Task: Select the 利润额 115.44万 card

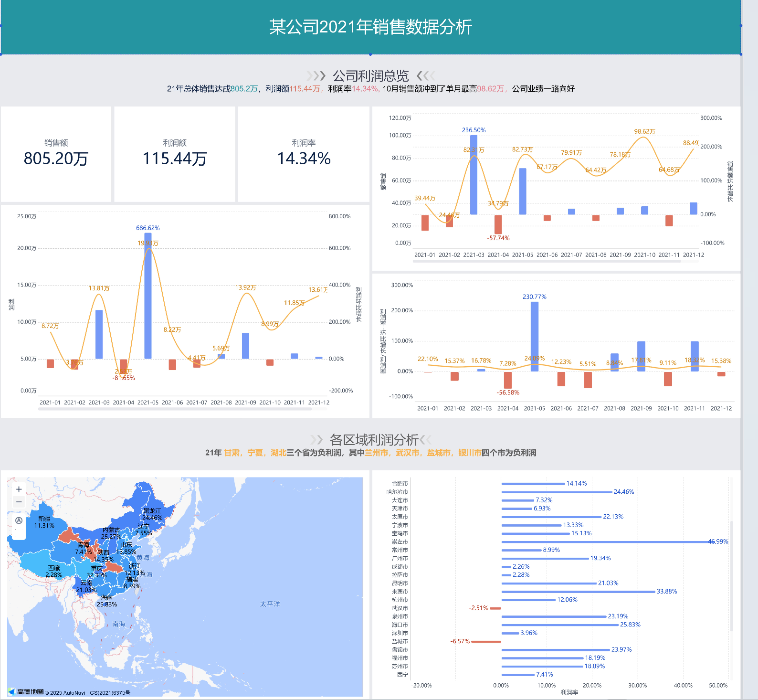Action: [175, 154]
